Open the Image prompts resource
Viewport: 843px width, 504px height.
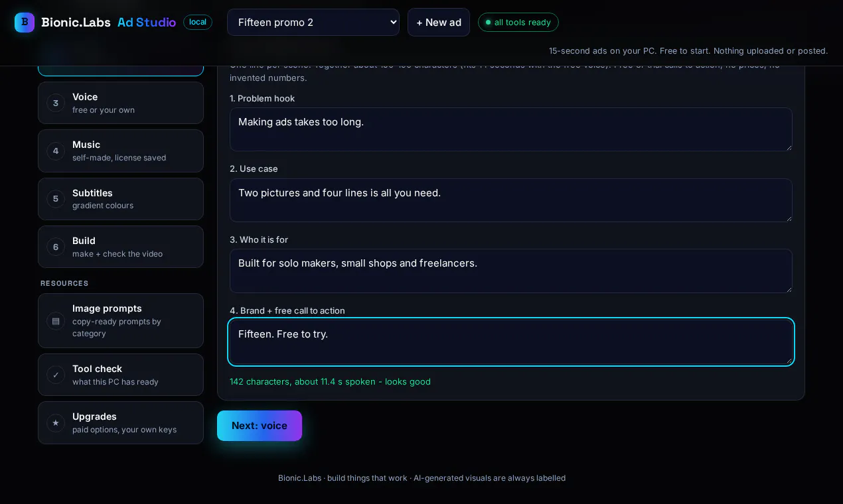point(121,320)
